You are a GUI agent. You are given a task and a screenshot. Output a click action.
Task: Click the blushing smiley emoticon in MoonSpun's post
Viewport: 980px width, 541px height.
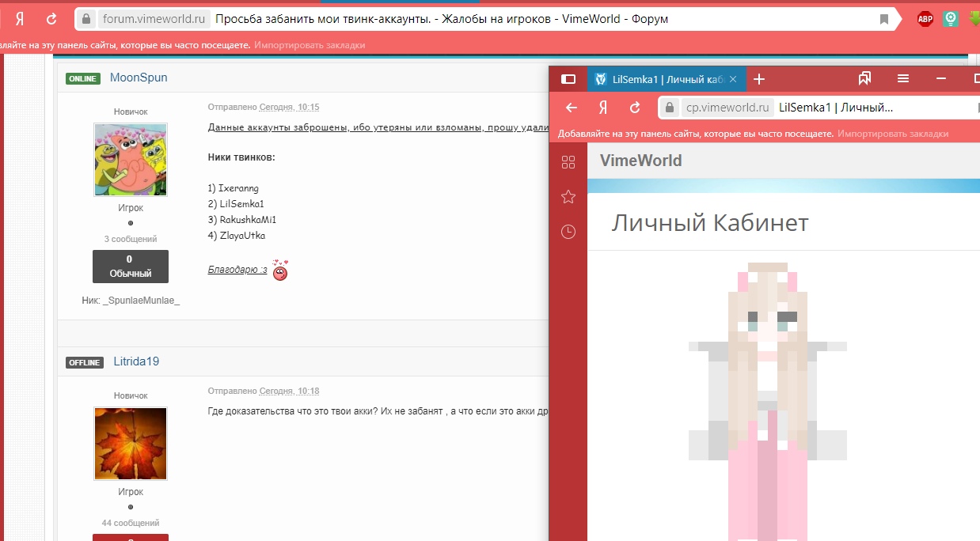point(280,270)
